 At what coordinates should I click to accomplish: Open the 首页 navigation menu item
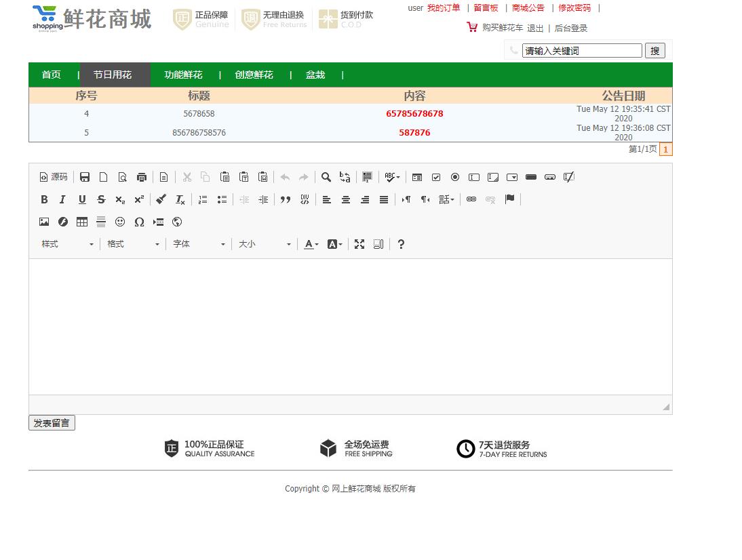pos(51,75)
